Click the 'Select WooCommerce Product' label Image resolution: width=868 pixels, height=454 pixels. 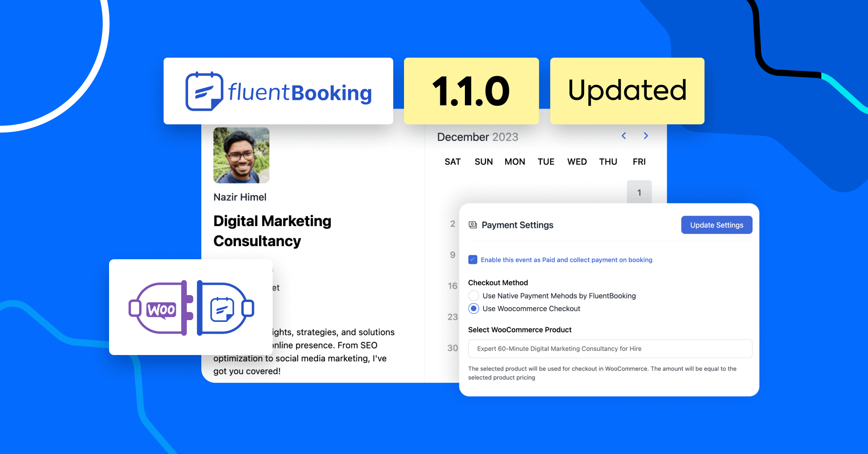tap(520, 330)
